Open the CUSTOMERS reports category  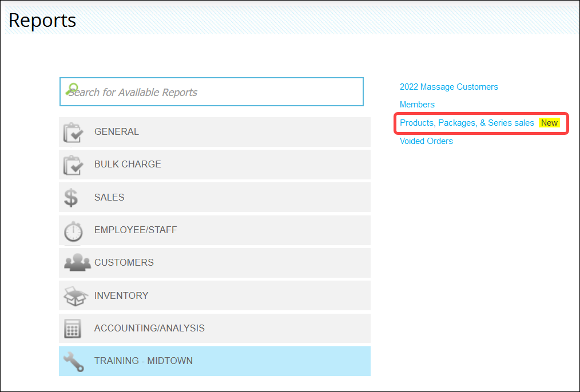pyautogui.click(x=214, y=263)
